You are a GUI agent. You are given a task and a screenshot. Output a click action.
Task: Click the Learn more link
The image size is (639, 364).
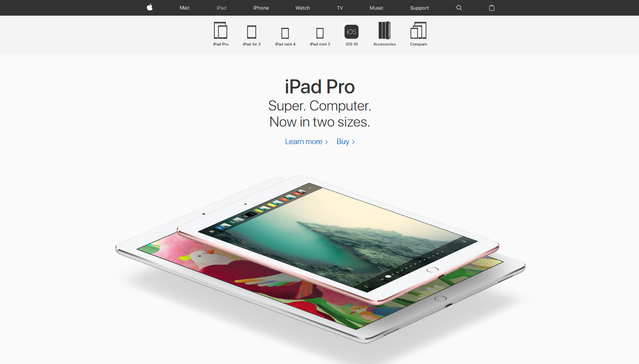pyautogui.click(x=306, y=141)
